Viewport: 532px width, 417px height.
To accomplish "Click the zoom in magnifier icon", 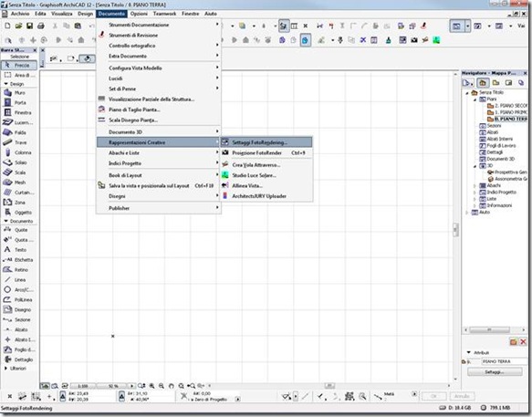I will click(x=152, y=386).
